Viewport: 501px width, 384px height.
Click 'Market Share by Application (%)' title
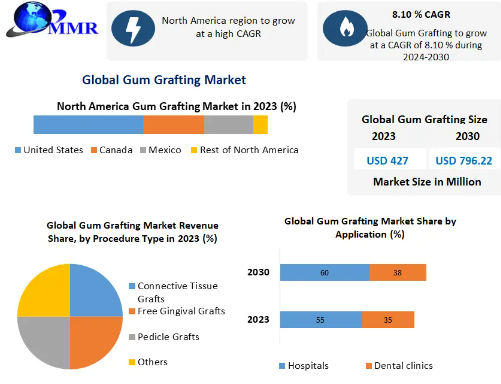(x=370, y=228)
